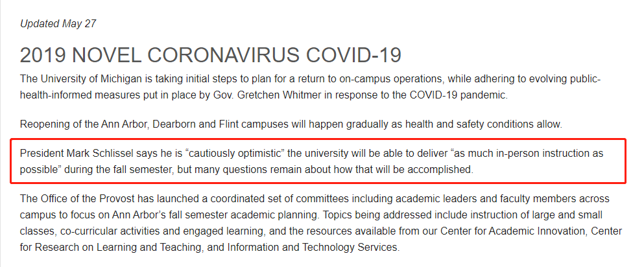This screenshot has height=267, width=644.
Task: Click the "University of Michigan" text
Action: [x=80, y=79]
